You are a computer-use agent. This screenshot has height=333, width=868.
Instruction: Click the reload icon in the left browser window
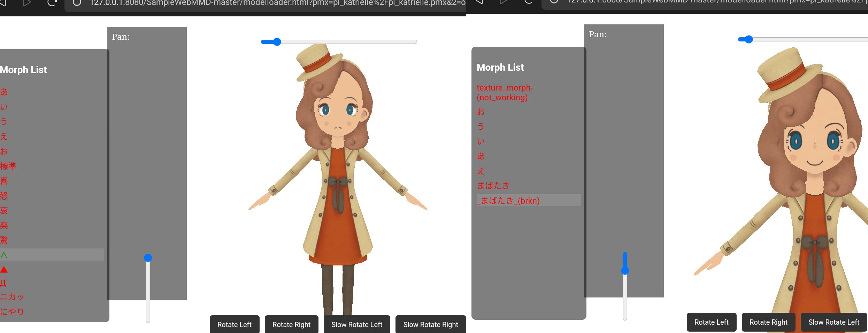pos(52,3)
